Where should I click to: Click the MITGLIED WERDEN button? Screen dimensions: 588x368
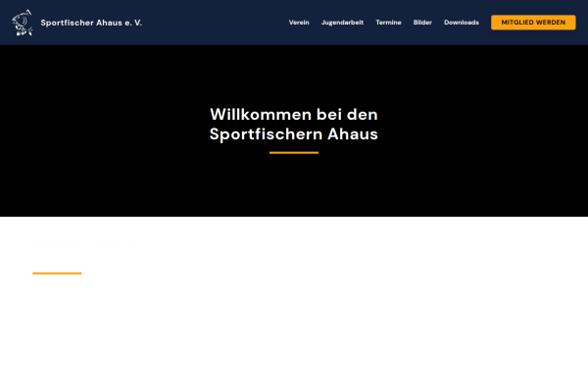tap(533, 23)
